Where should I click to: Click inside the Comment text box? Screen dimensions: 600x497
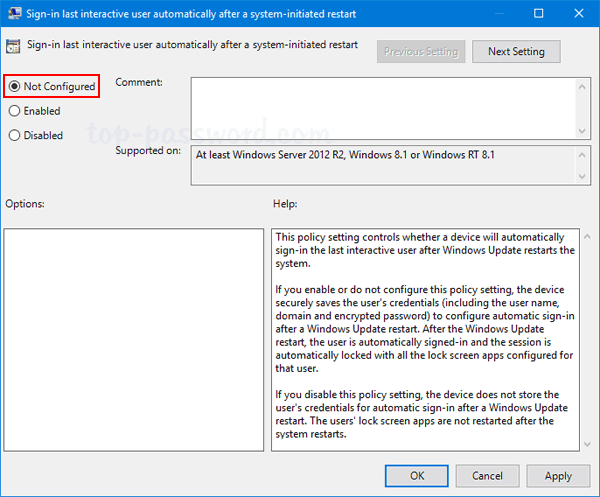pyautogui.click(x=380, y=105)
